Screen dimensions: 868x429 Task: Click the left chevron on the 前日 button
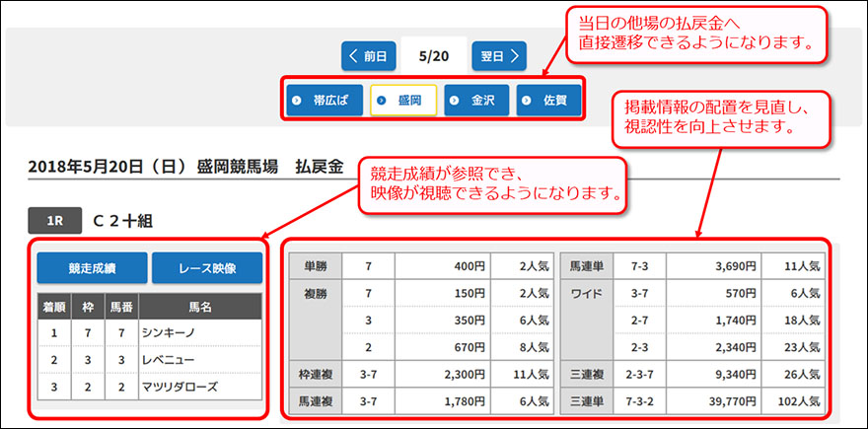pyautogui.click(x=354, y=56)
